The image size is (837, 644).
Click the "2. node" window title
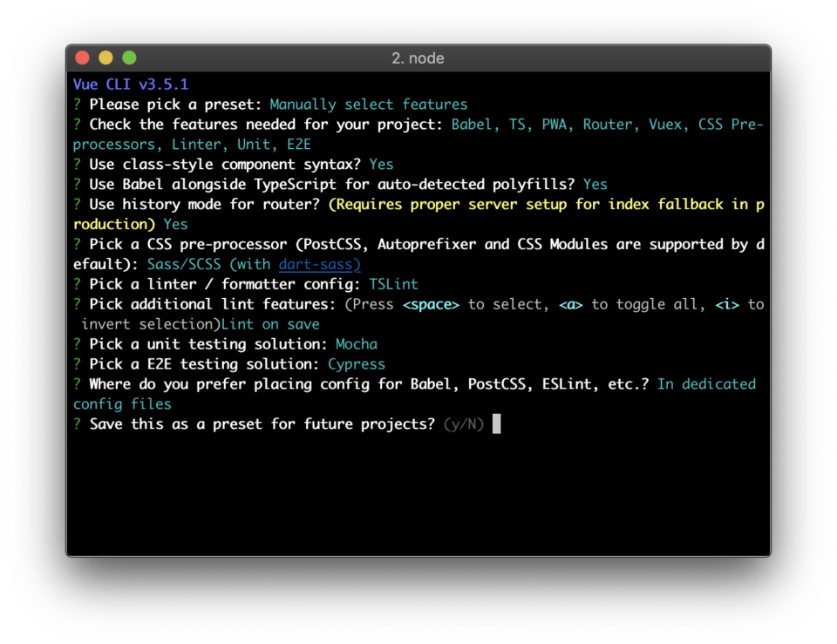pyautogui.click(x=418, y=58)
